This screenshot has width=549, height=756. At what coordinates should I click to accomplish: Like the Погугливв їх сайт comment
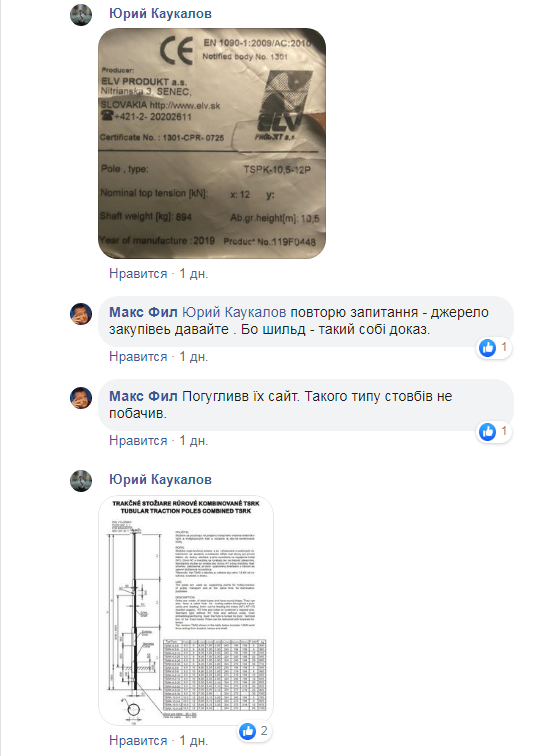tap(138, 440)
